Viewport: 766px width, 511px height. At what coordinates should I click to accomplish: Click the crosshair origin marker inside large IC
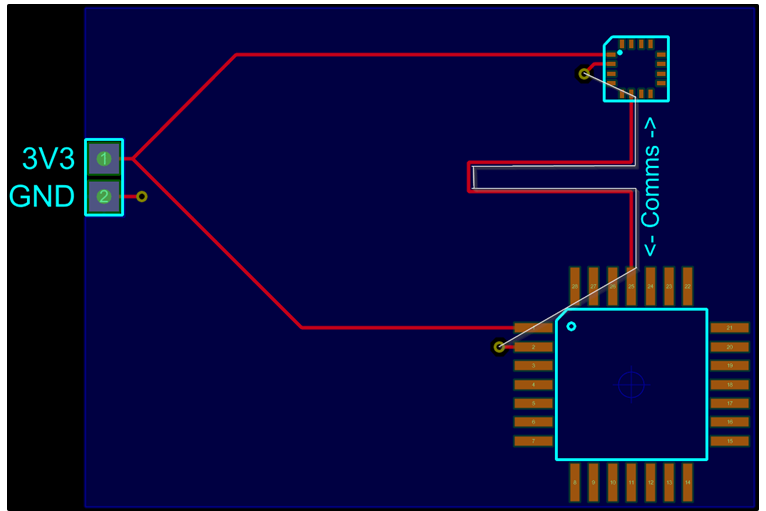pos(630,384)
